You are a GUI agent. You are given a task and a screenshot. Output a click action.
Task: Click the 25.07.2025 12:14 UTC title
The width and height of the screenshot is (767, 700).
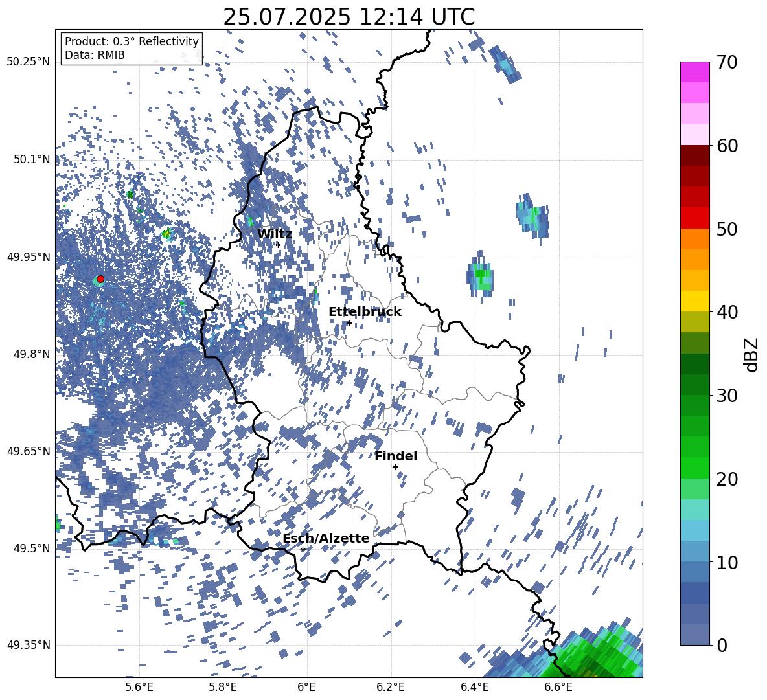coord(349,17)
